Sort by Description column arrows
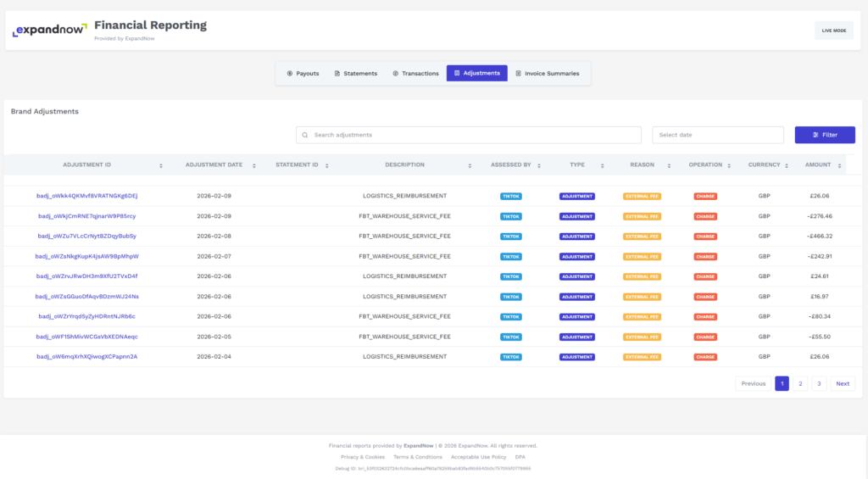The width and height of the screenshot is (868, 479). (470, 165)
